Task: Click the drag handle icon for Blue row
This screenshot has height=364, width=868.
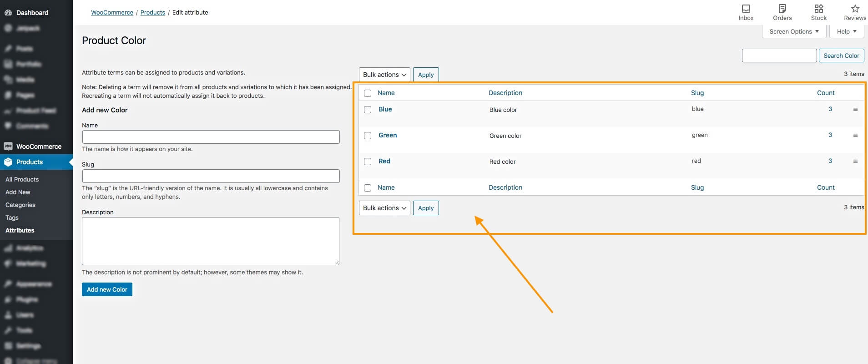Action: [855, 110]
